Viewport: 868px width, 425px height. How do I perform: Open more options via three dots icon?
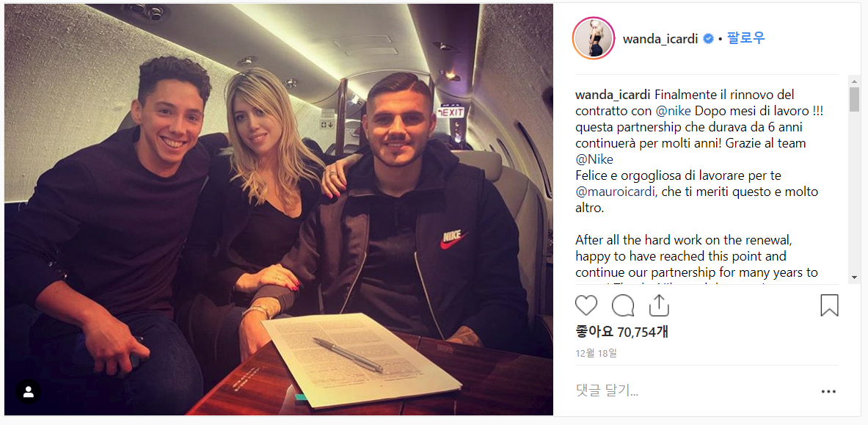(x=828, y=392)
